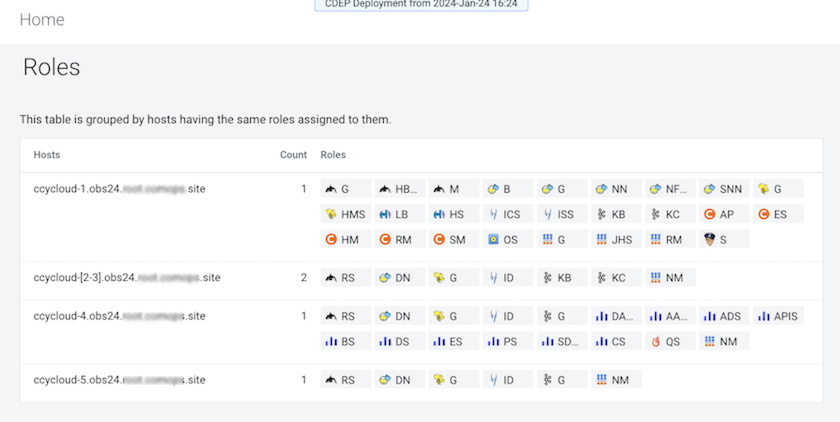The width and height of the screenshot is (840, 422).
Task: Open the HDFS NameNode 'NN' role badge
Action: pos(615,188)
